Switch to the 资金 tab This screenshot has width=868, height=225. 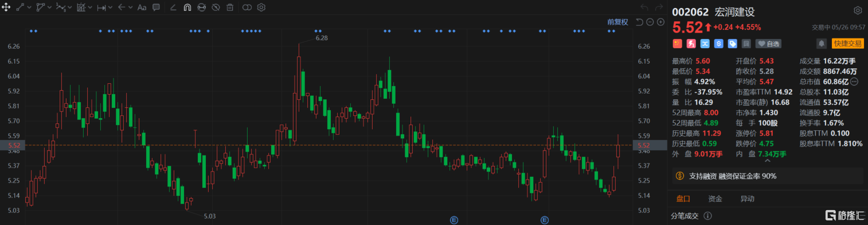pos(715,199)
